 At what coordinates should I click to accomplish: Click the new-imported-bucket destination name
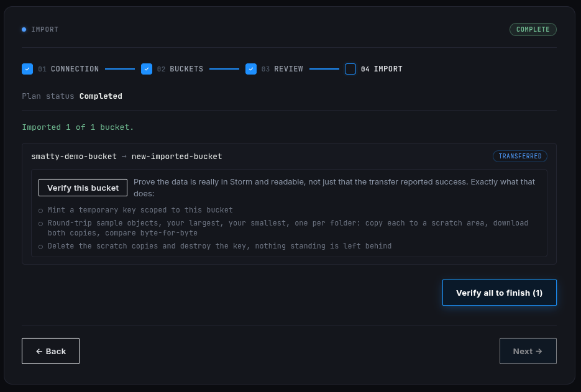point(176,157)
